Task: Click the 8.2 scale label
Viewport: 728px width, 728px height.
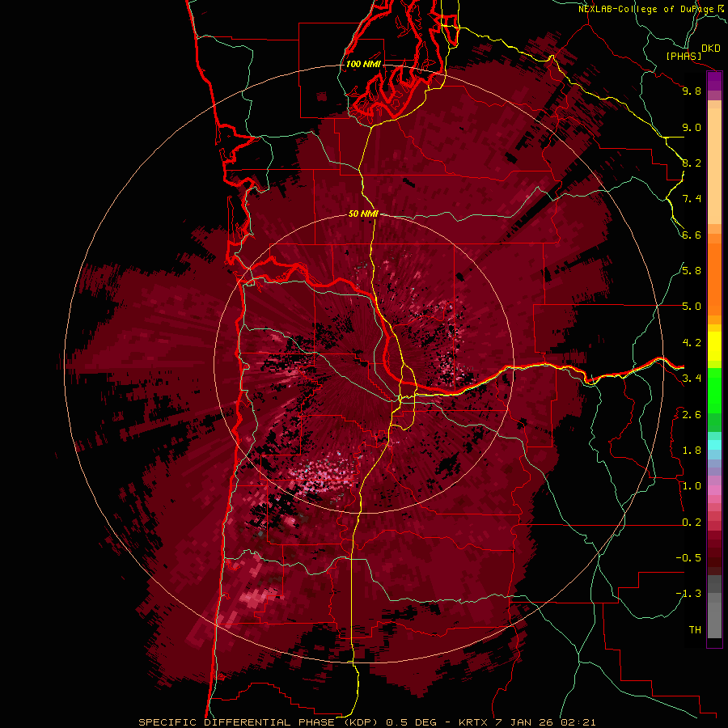Action: 692,163
